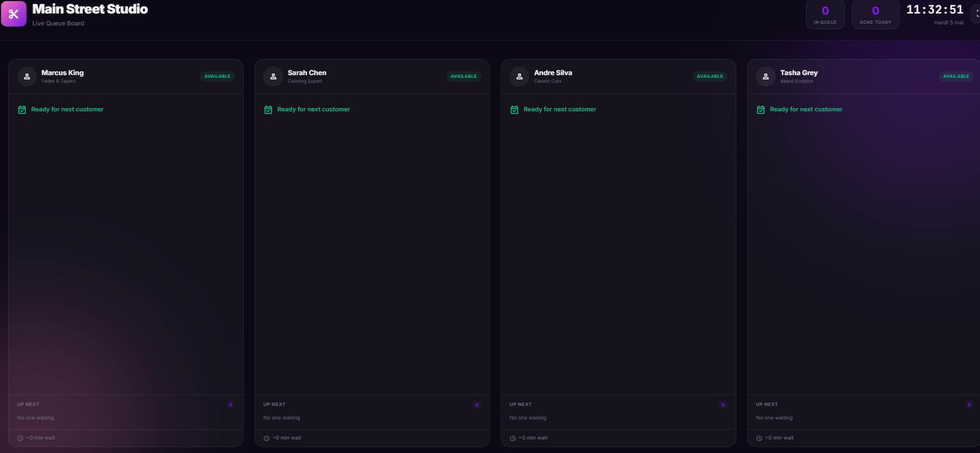Click wait-time clock icon in Sarah Chen's card
The image size is (980, 453).
pos(266,438)
